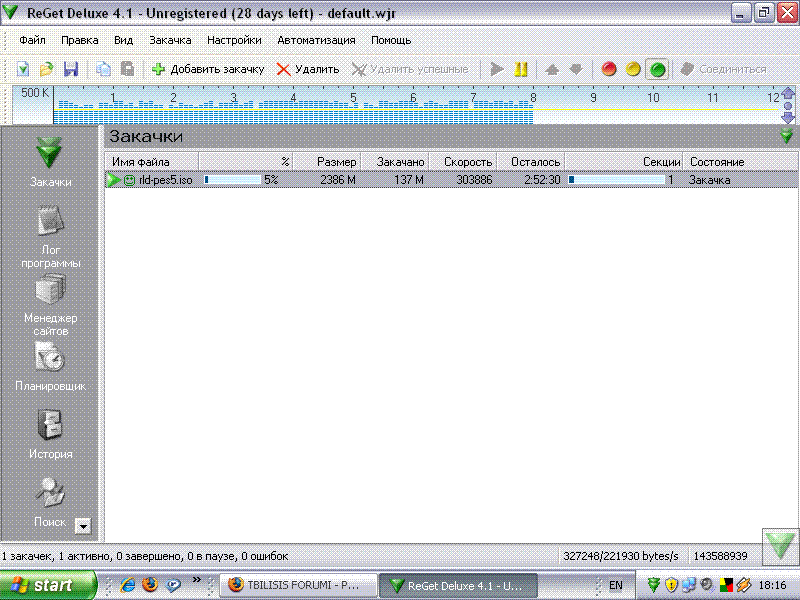Screen dimensions: 800x600
Task: Click the Соединиться button
Action: [x=724, y=69]
